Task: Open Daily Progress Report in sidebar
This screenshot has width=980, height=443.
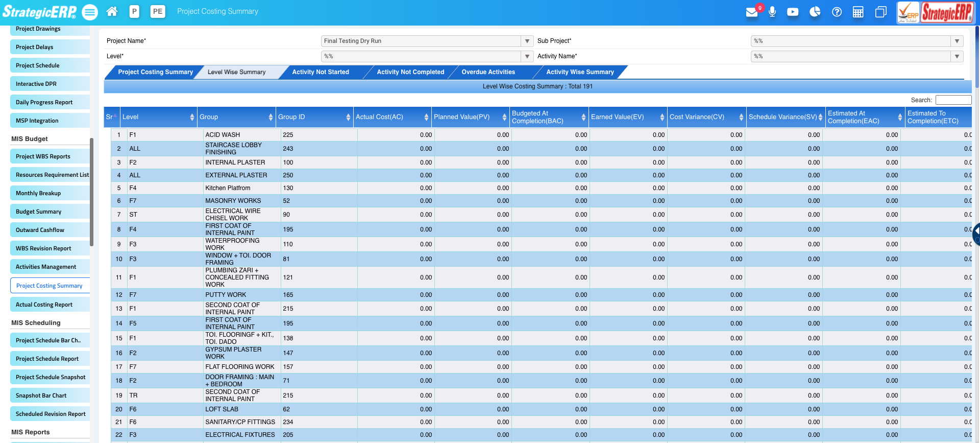Action: pyautogui.click(x=50, y=102)
